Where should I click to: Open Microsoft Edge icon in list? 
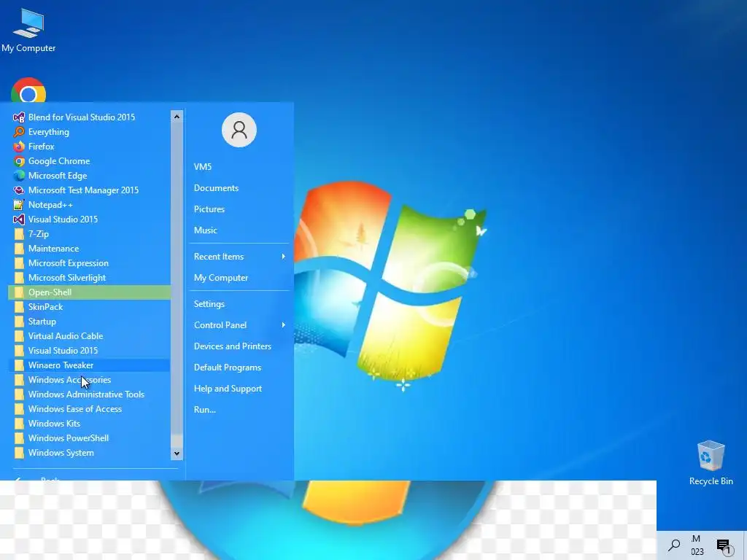click(18, 176)
